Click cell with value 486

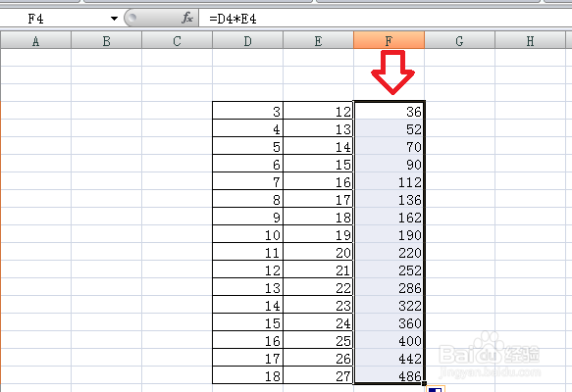point(389,375)
